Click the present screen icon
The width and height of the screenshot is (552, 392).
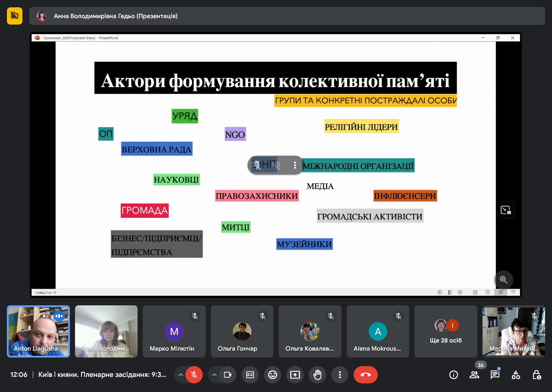click(x=295, y=375)
